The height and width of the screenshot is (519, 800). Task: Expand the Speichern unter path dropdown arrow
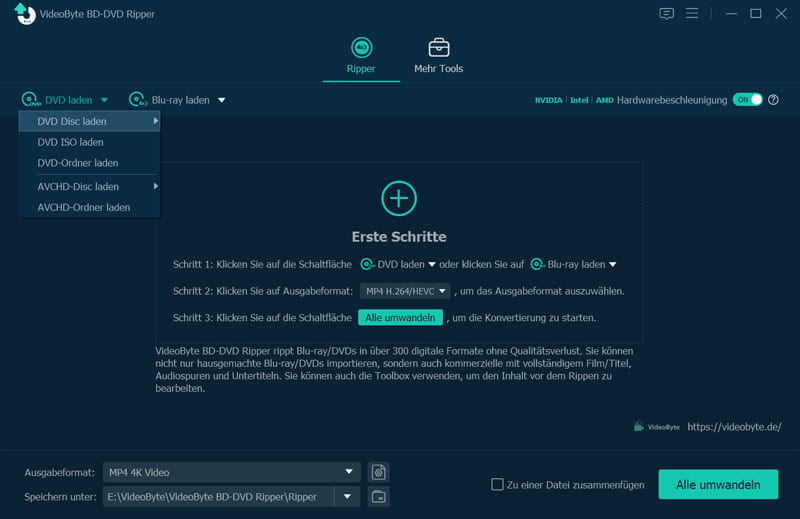point(347,496)
